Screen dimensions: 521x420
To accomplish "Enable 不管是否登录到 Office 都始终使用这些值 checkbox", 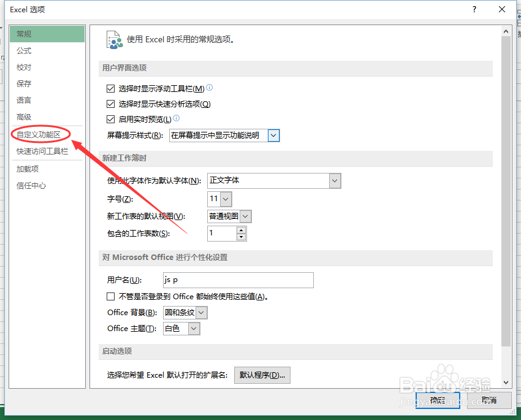I will [111, 296].
